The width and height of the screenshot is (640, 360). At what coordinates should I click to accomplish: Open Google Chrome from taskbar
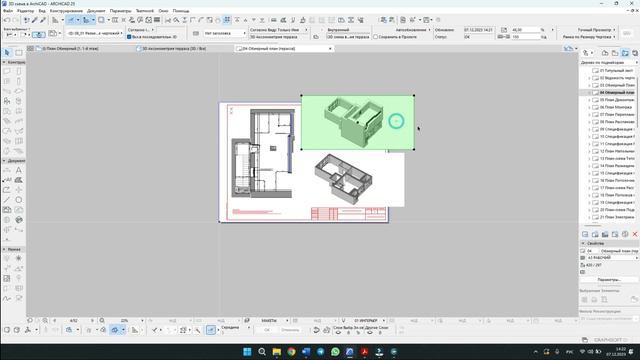(x=291, y=351)
